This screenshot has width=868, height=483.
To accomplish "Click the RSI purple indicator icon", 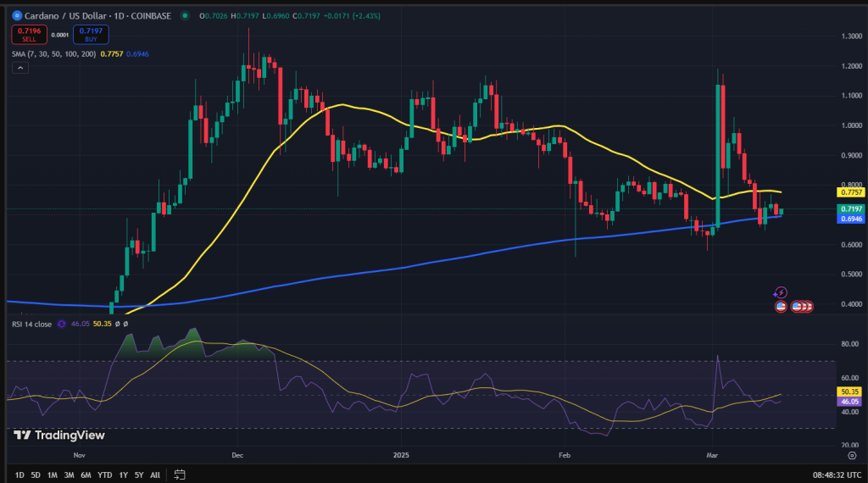I will click(61, 324).
